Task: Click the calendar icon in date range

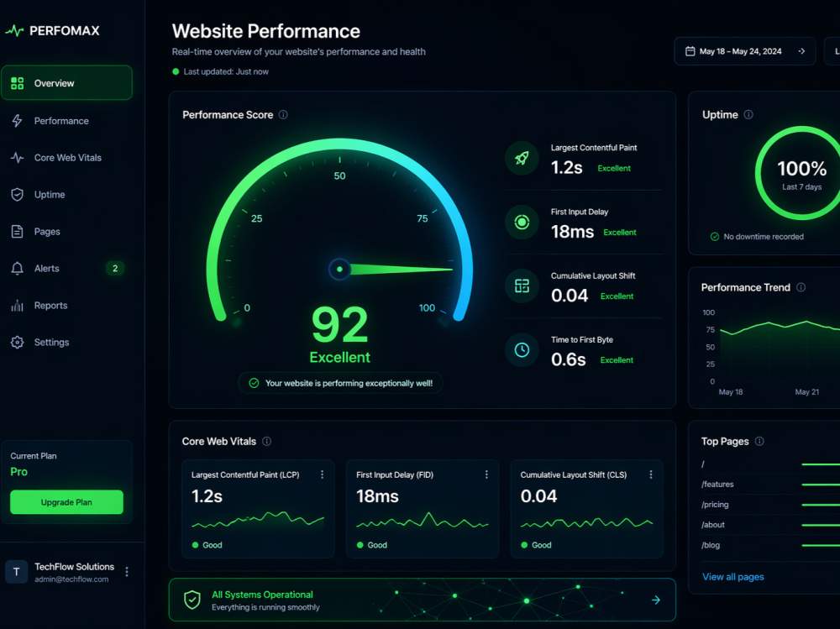Action: point(690,51)
